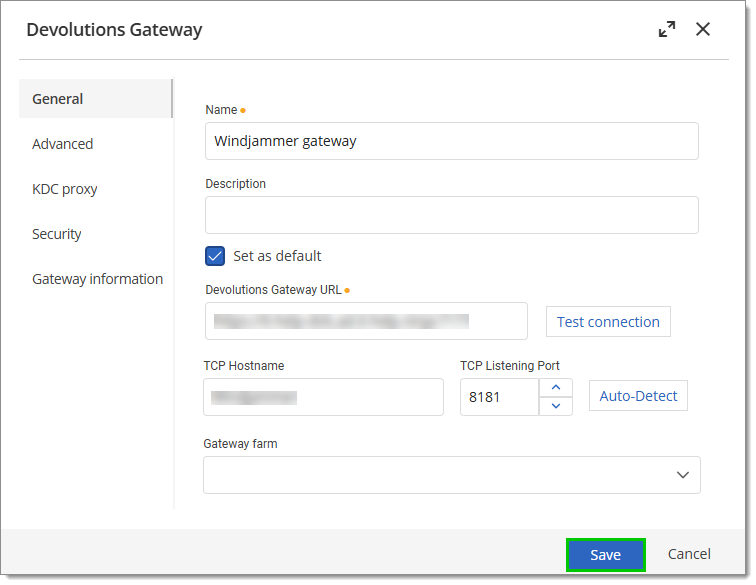Click into the Description field
This screenshot has width=756, height=585.
click(x=452, y=215)
